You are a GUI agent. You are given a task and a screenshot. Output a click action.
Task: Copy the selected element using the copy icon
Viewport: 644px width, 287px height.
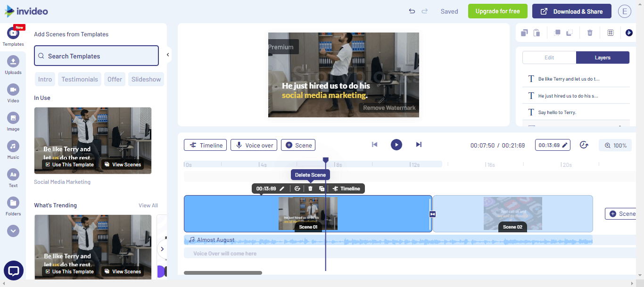(524, 33)
